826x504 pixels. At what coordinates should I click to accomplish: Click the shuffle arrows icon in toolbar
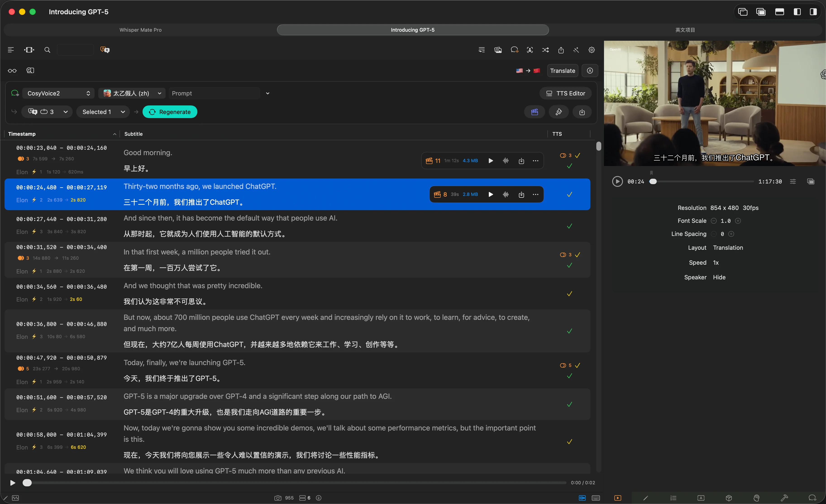tap(545, 50)
